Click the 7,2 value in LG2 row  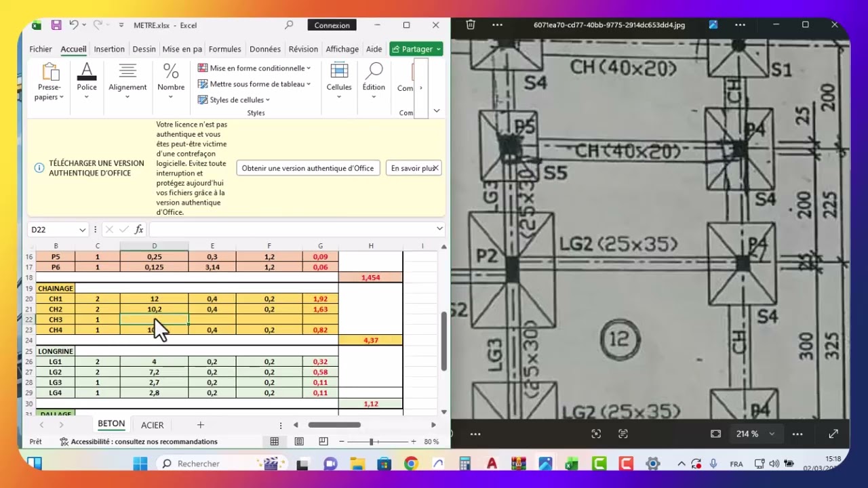pos(154,372)
